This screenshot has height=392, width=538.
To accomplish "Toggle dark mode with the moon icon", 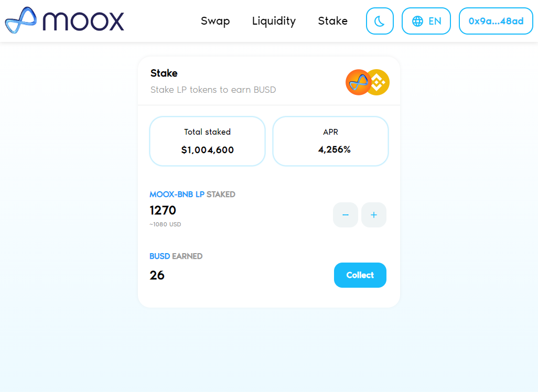I will pyautogui.click(x=380, y=21).
